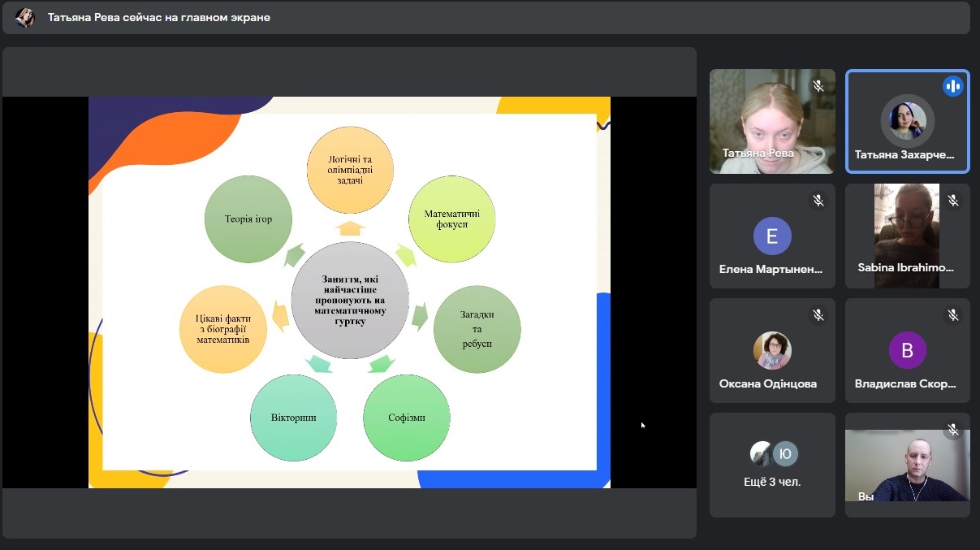The width and height of the screenshot is (980, 550).
Task: Click Татьяна Захарче... round profile avatar
Action: pos(907,121)
